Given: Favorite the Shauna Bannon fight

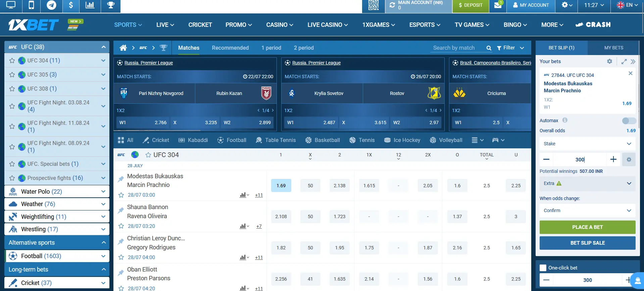Looking at the screenshot, I should point(121,226).
